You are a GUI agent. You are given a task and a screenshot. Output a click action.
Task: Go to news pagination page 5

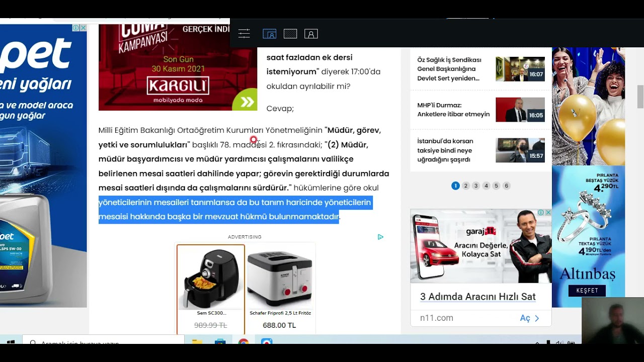pos(496,186)
